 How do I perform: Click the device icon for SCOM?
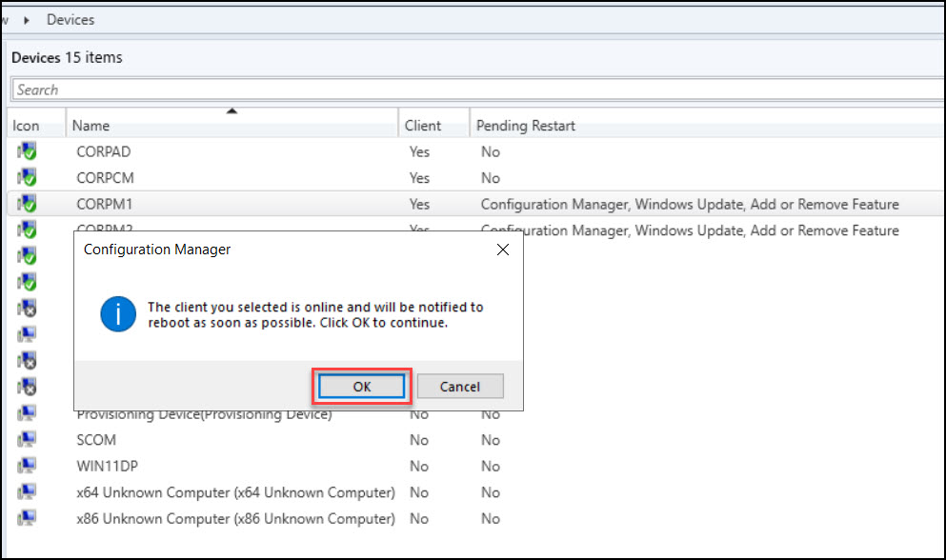[x=27, y=439]
